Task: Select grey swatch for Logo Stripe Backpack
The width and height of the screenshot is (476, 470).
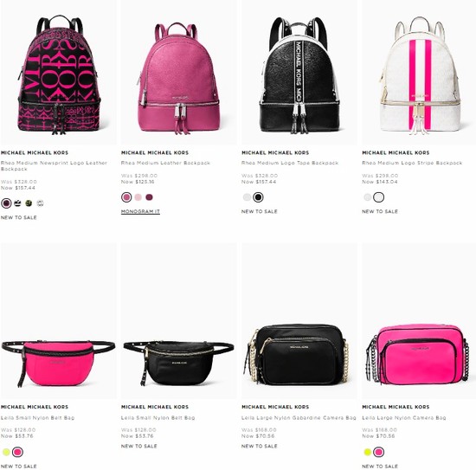Action: coord(368,197)
